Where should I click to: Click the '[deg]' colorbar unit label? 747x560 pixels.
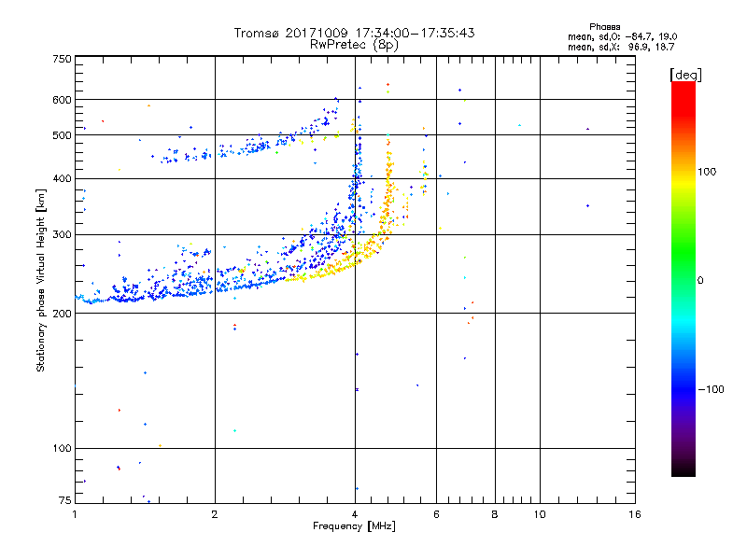(685, 75)
